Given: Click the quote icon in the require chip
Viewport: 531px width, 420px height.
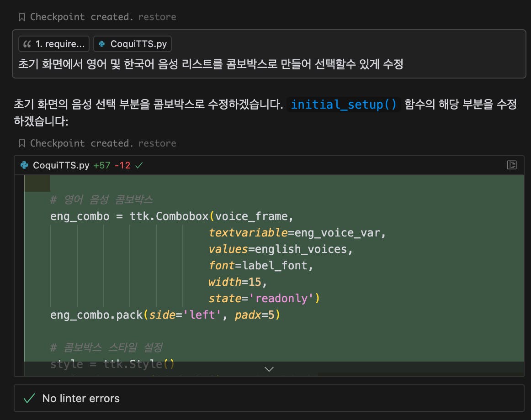Looking at the screenshot, I should 27,44.
